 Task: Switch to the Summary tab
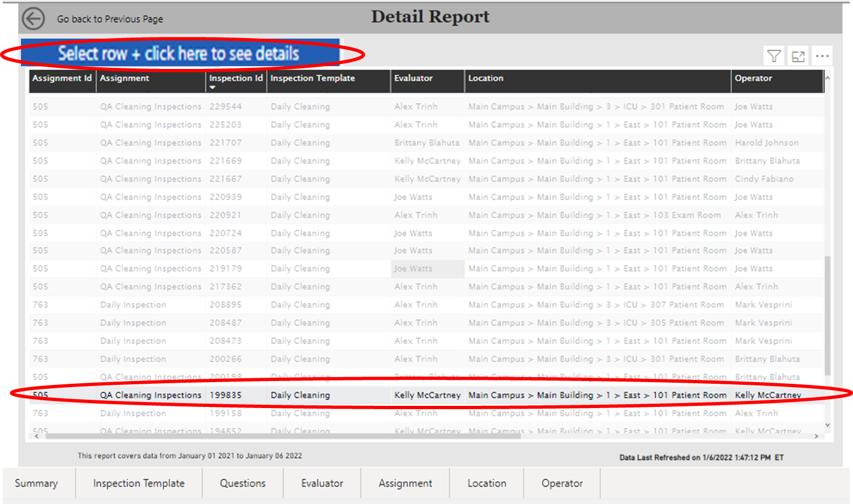(x=36, y=483)
